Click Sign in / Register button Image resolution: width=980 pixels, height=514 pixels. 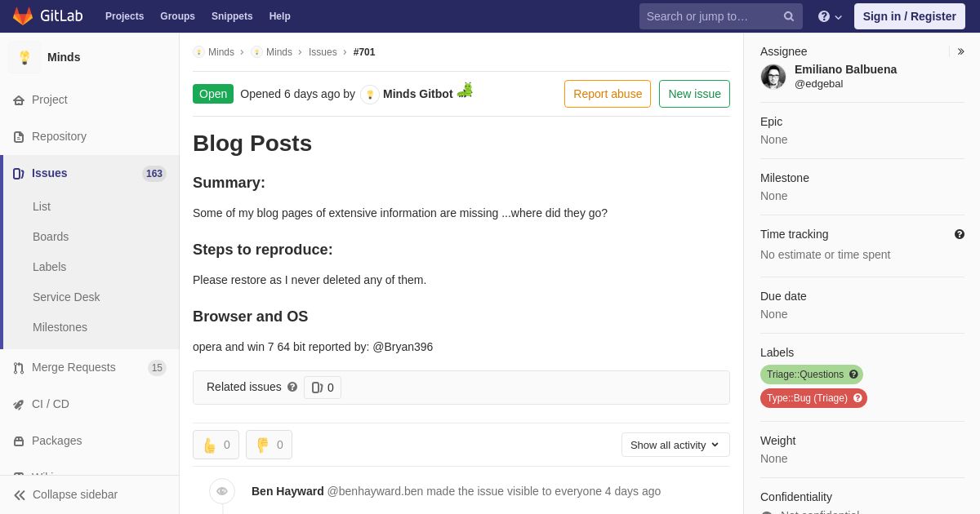click(x=910, y=16)
